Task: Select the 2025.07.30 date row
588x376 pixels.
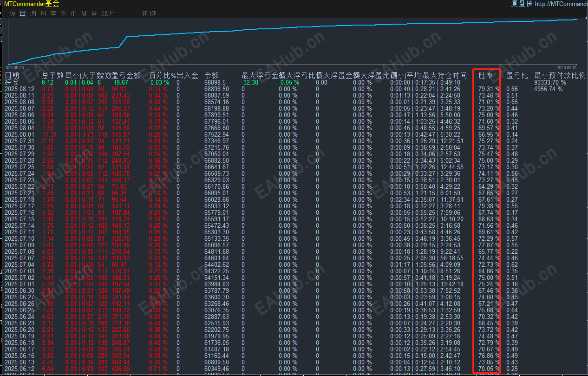Action: coord(20,147)
